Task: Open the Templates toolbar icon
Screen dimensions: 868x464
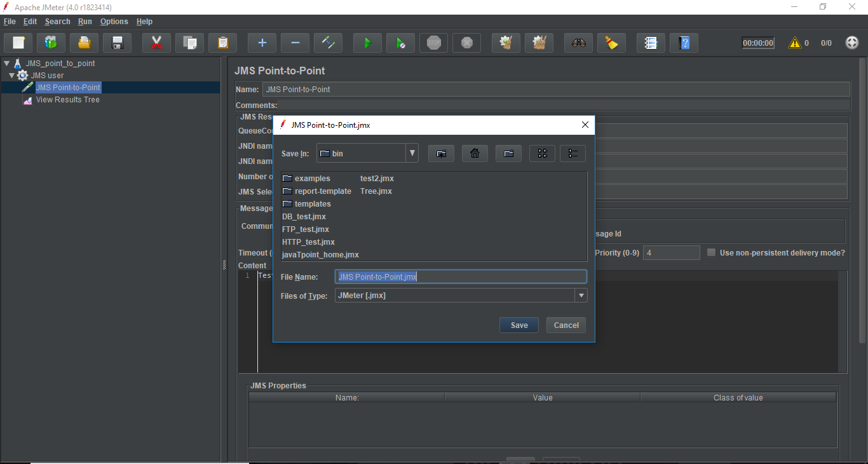Action: pyautogui.click(x=51, y=43)
